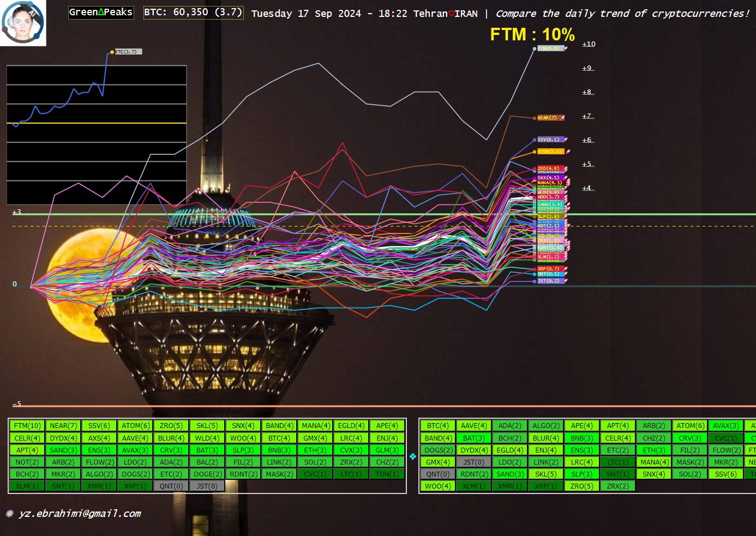Screen dimensions: 756x536
Task: Click the BTC(3.7) label above the mini chart
Action: coord(128,52)
